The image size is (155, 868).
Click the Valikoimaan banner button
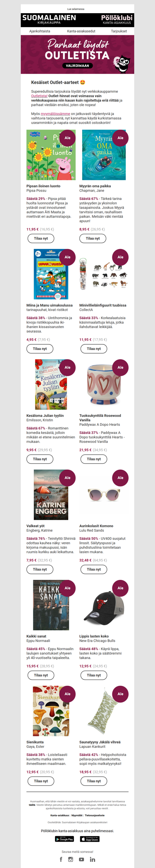[x=77, y=66]
